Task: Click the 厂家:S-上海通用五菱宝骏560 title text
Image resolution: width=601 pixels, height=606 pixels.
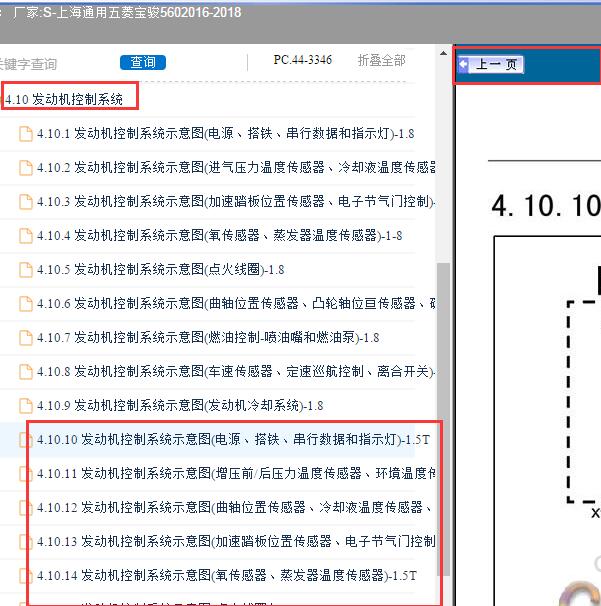Action: (x=127, y=13)
